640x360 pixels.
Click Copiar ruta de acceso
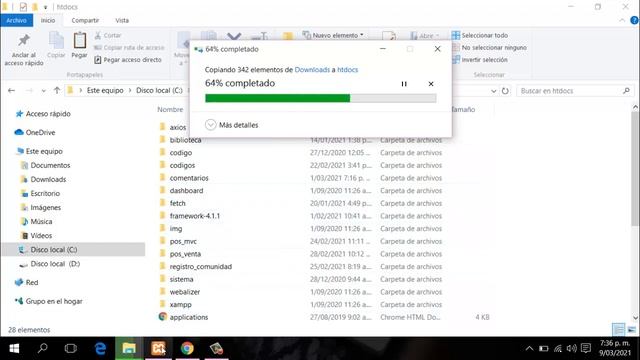129,48
